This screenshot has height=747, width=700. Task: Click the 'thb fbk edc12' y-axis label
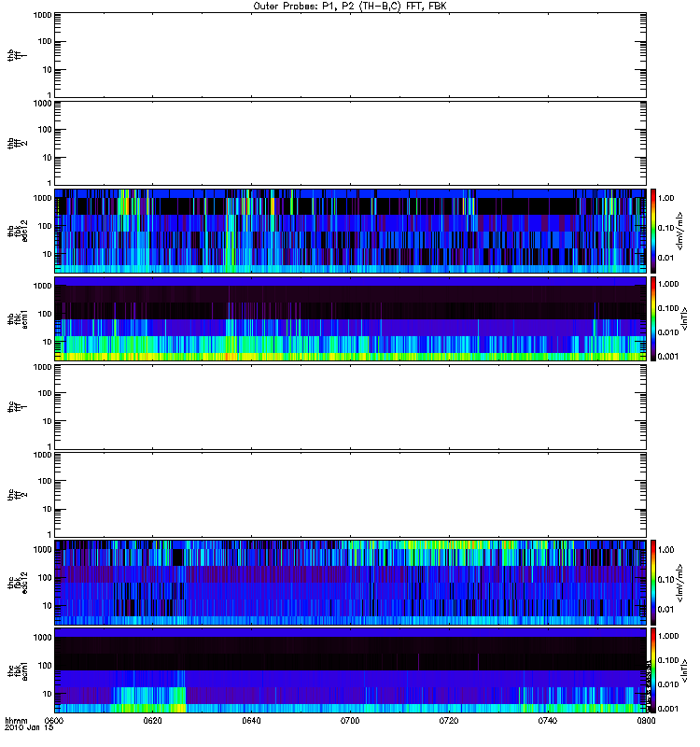tap(18, 231)
